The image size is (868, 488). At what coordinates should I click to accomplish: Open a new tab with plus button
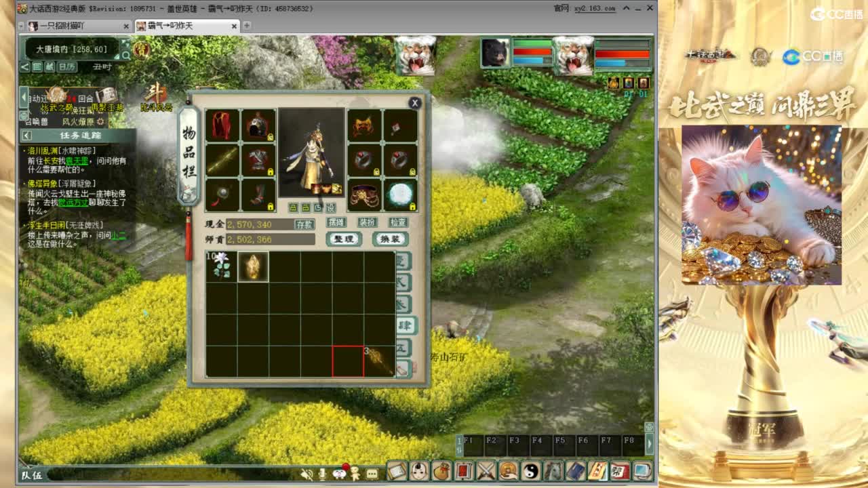click(247, 26)
